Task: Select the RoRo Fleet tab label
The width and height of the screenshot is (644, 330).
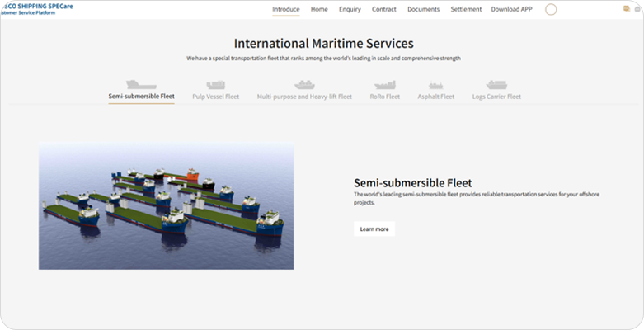Action: [385, 97]
